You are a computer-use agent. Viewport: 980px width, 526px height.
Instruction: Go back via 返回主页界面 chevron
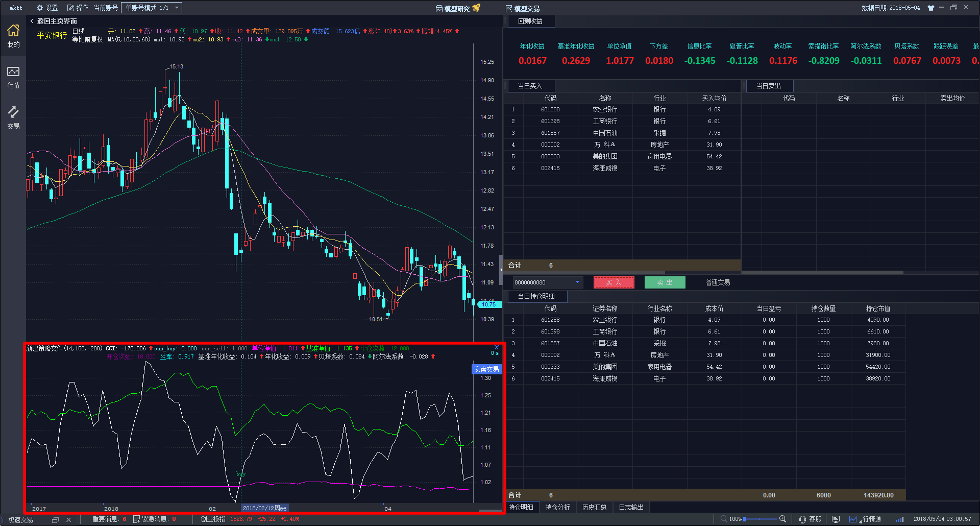pyautogui.click(x=32, y=21)
